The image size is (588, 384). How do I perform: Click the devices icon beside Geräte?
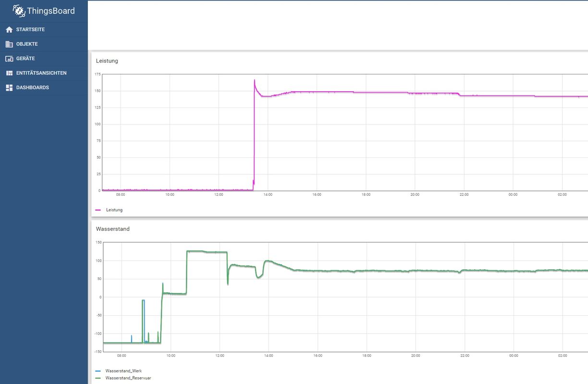9,59
